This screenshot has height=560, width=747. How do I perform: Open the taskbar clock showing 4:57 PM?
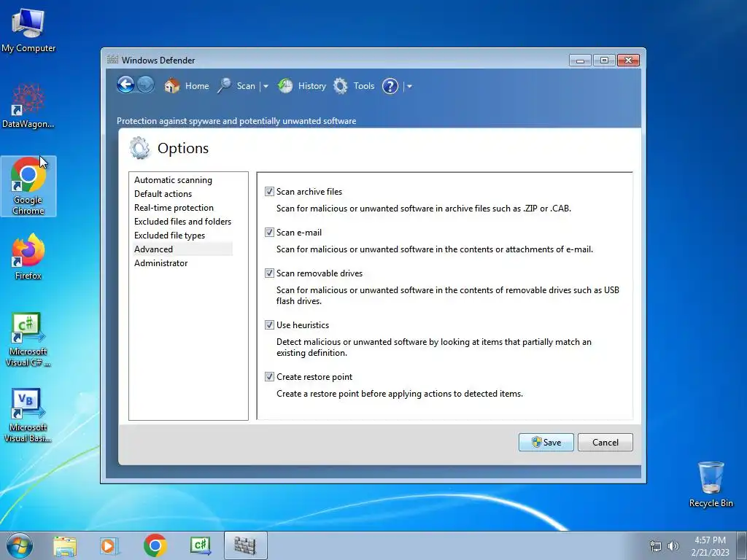click(x=710, y=546)
